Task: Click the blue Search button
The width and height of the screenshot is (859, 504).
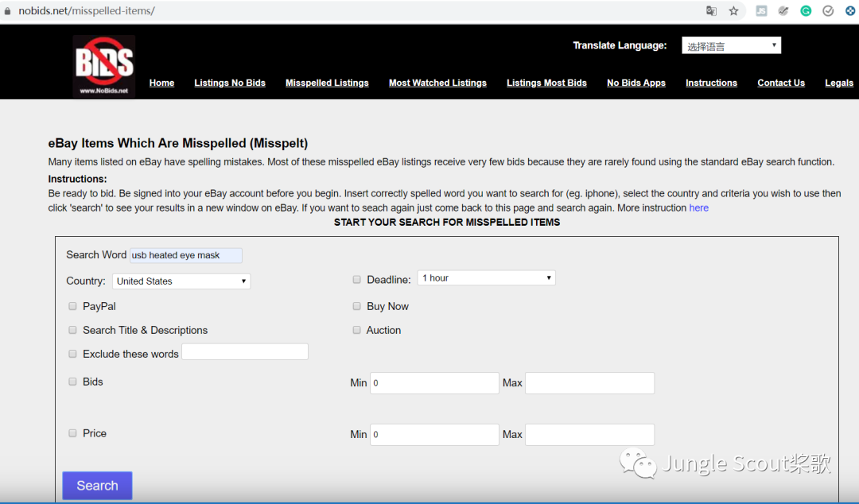Action: [x=97, y=486]
